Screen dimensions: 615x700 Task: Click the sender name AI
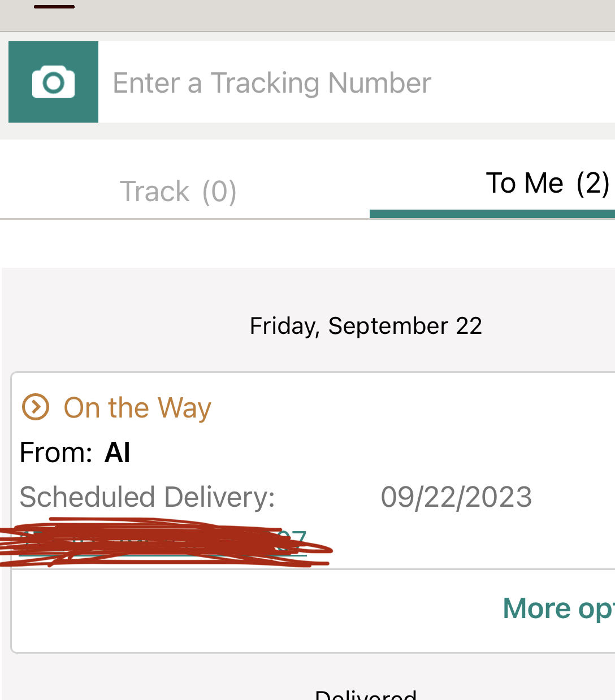coord(118,453)
